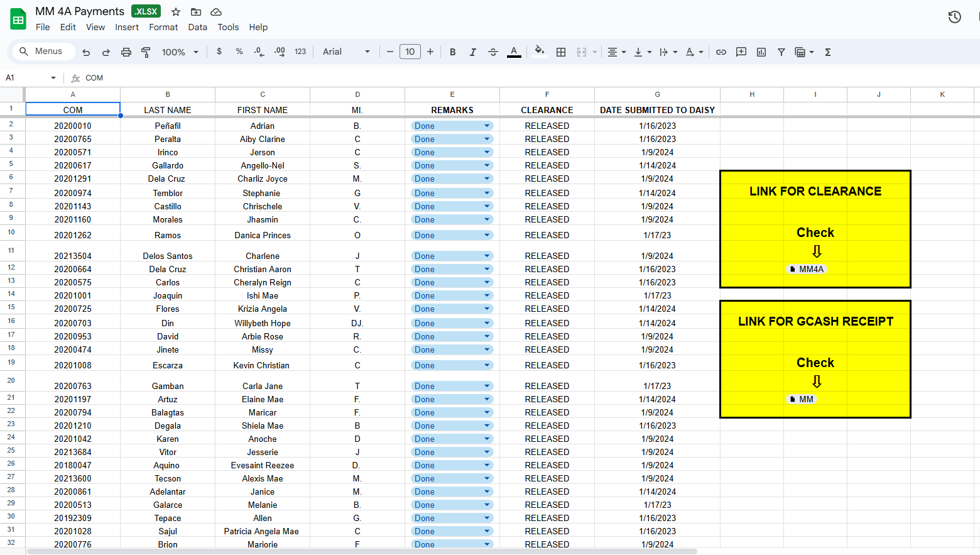Open version history clock icon
The width and height of the screenshot is (980, 555).
coord(954,17)
